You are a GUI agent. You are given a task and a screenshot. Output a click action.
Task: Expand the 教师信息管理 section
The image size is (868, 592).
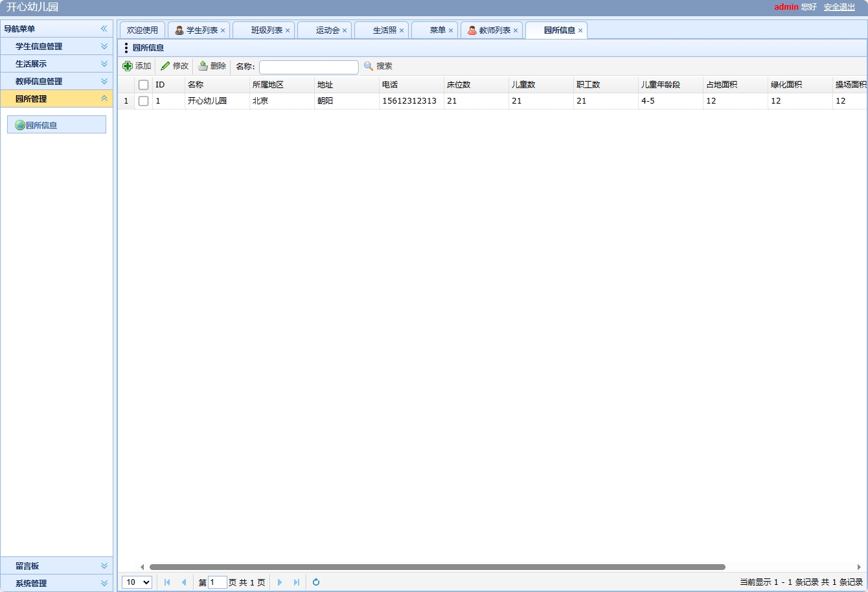pyautogui.click(x=104, y=81)
